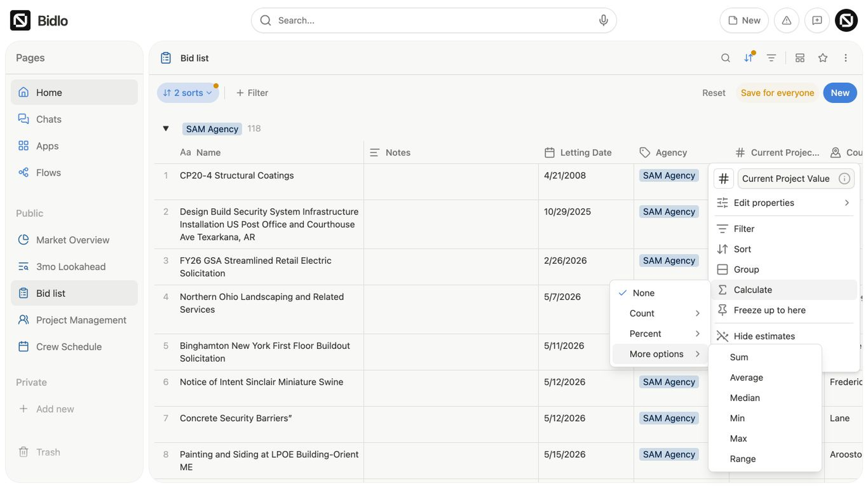This screenshot has height=488, width=868.
Task: Select Range calculation
Action: pyautogui.click(x=764, y=459)
